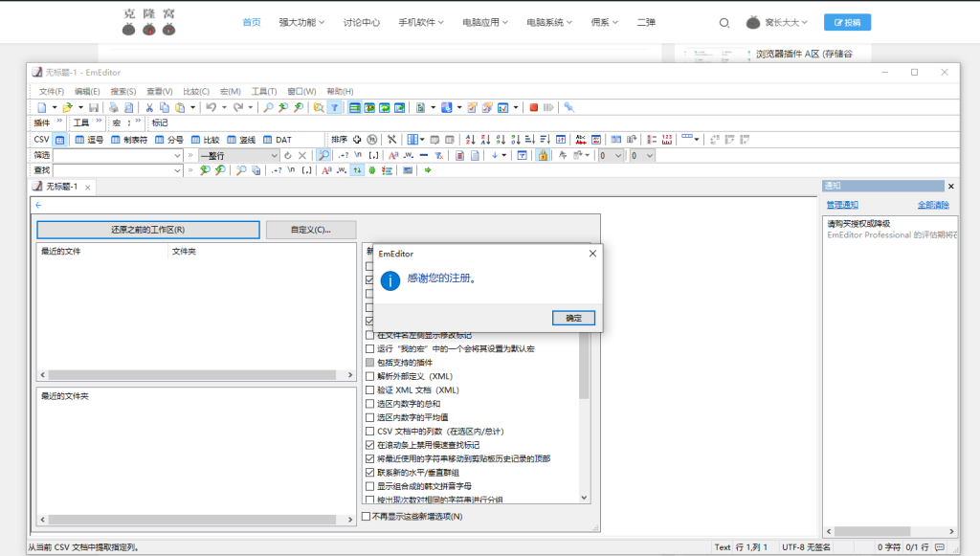Click the Undo arrow icon
Viewport: 980px width, 556px height.
coord(212,107)
